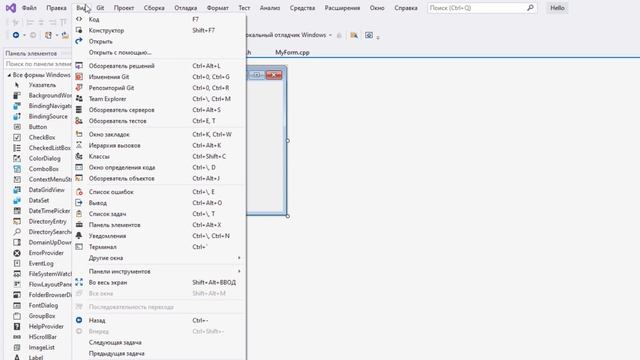This screenshot has height=360, width=640.
Task: Click the Test Explorer icon (Обозреватель тестов)
Action: coord(79,120)
